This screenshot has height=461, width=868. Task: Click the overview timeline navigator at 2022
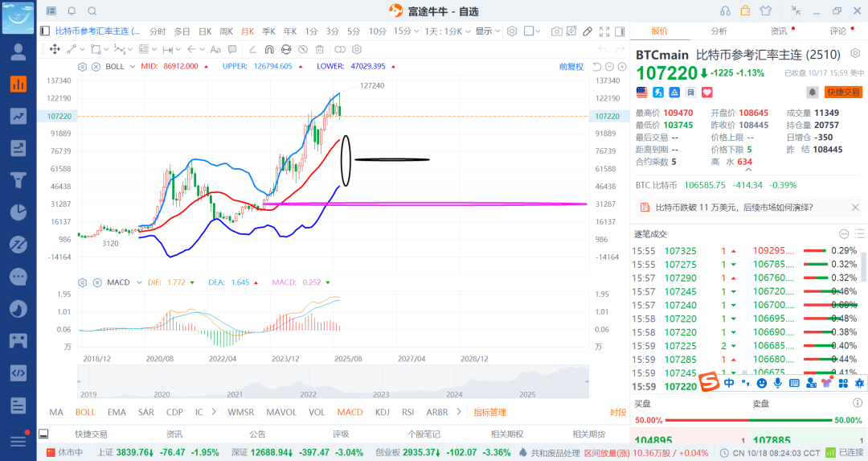(309, 394)
